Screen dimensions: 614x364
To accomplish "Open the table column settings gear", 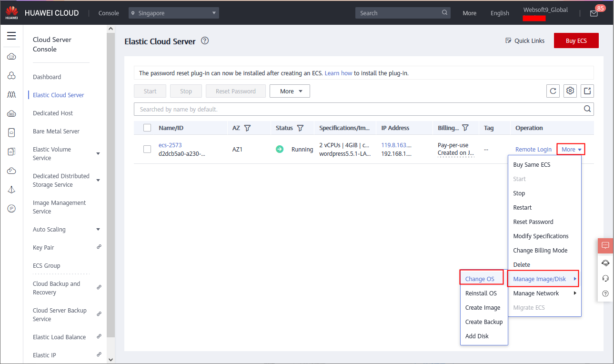I will [x=570, y=91].
